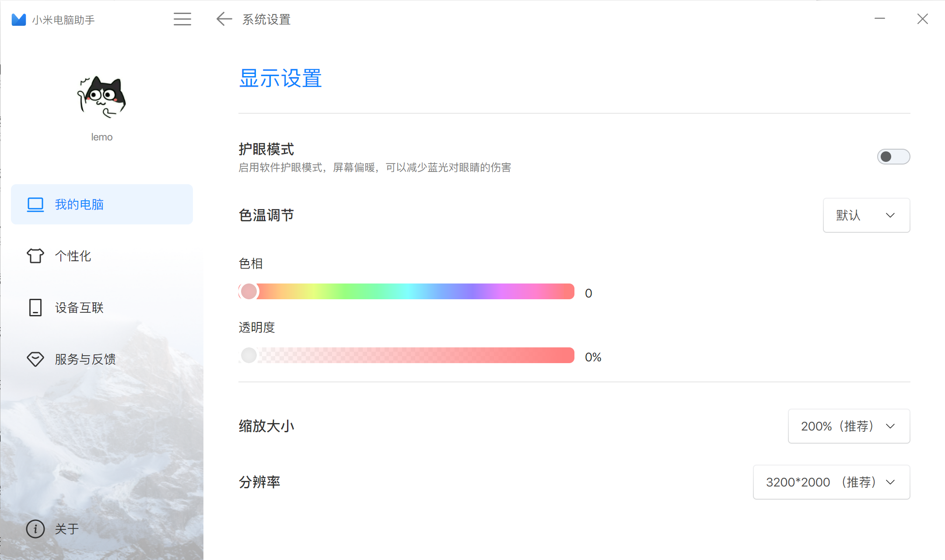Click the laptop icon beside 我的电脑
The height and width of the screenshot is (560, 945).
tap(35, 204)
